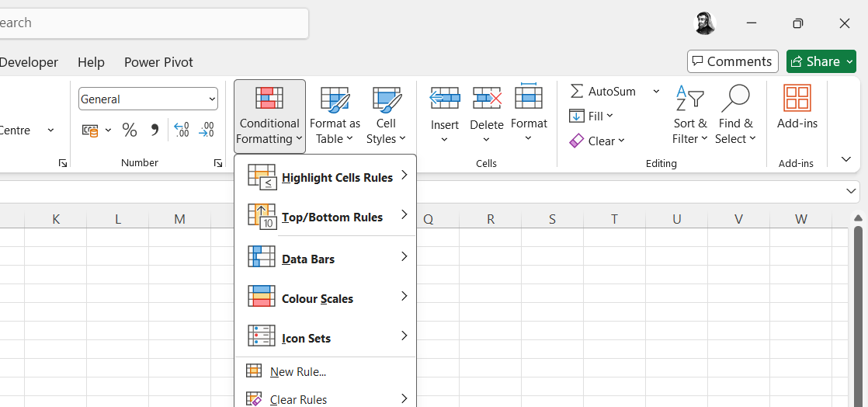Restore down the Excel window
Screen dimensions: 868x407
point(797,23)
